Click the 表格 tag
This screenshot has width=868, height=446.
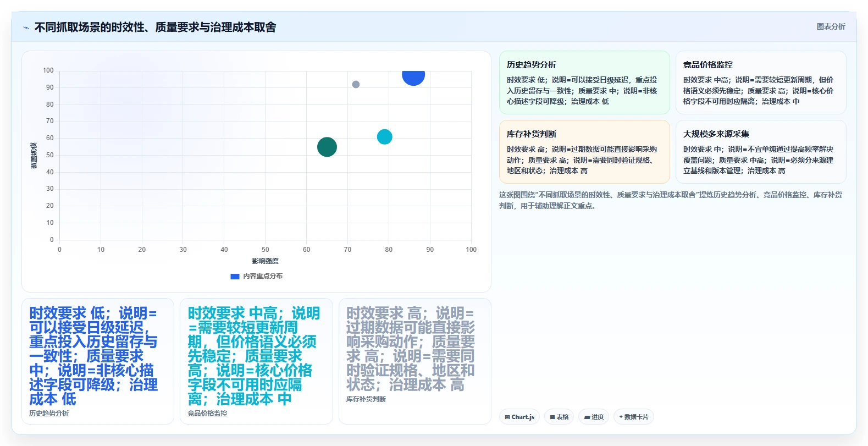pyautogui.click(x=559, y=417)
